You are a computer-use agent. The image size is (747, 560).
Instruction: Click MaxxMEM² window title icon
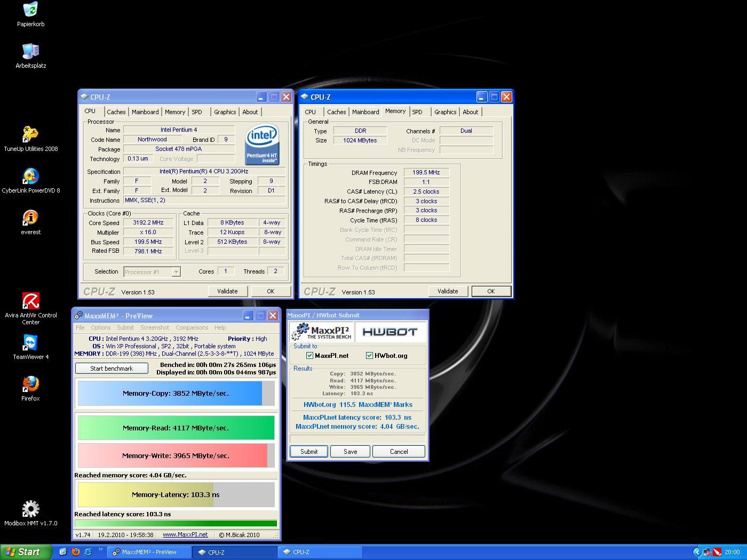coord(78,316)
